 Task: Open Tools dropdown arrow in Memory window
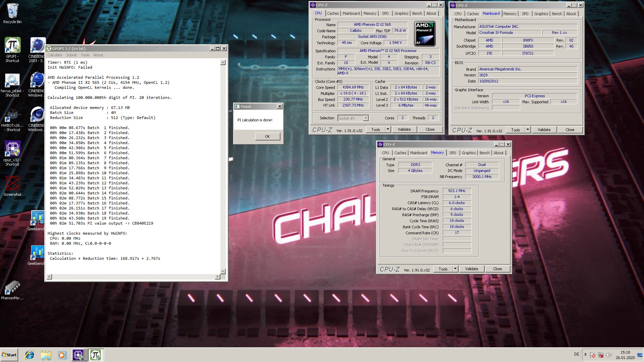point(455,269)
